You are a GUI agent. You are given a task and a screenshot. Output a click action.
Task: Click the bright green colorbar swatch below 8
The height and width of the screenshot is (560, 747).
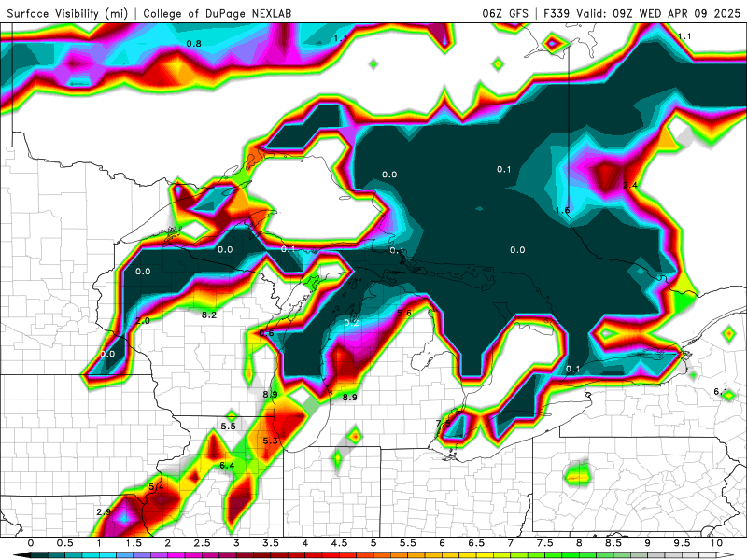tap(588, 555)
